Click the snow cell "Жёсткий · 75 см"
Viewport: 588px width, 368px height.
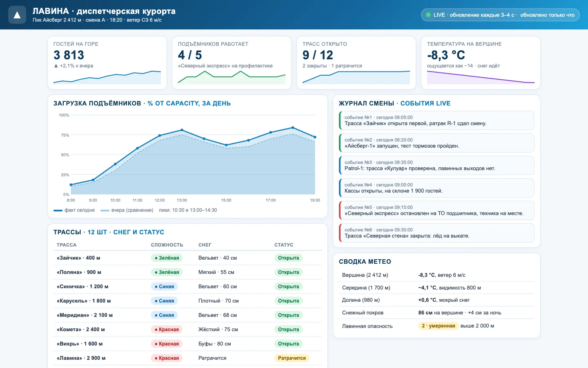pyautogui.click(x=218, y=330)
